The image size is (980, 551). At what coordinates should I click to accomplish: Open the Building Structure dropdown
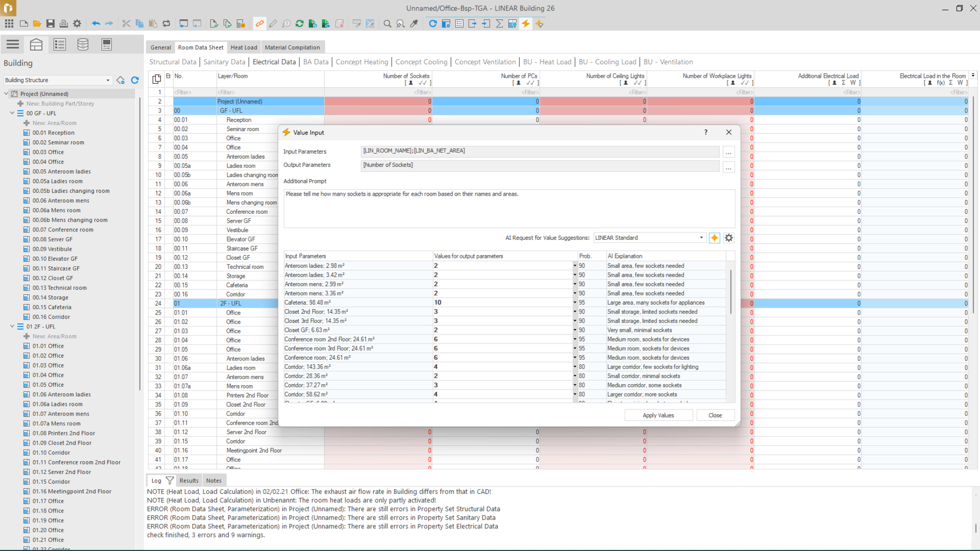(x=57, y=80)
